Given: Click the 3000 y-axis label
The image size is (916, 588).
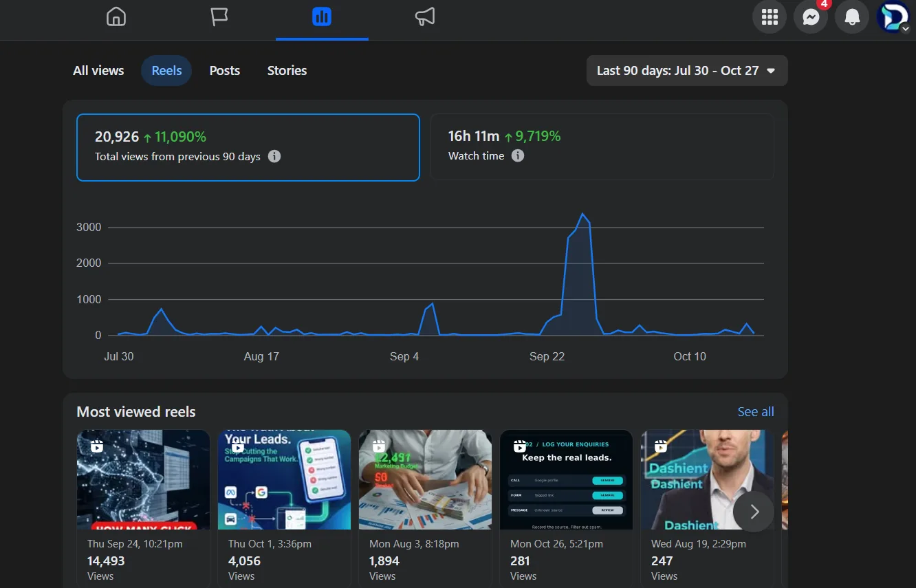Looking at the screenshot, I should (x=89, y=227).
